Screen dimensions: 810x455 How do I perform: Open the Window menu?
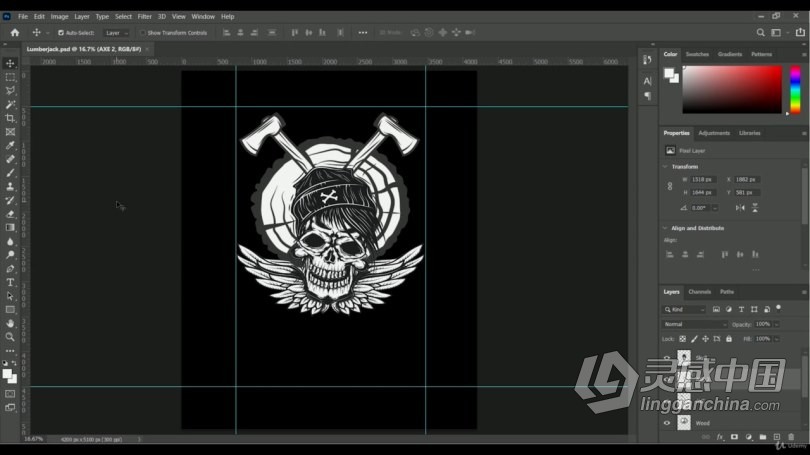click(203, 17)
